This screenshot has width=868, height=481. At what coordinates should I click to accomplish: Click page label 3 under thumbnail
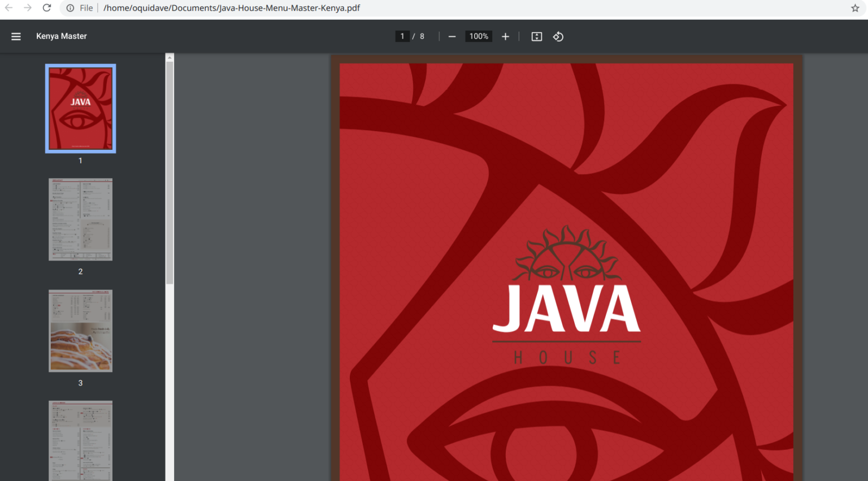80,383
